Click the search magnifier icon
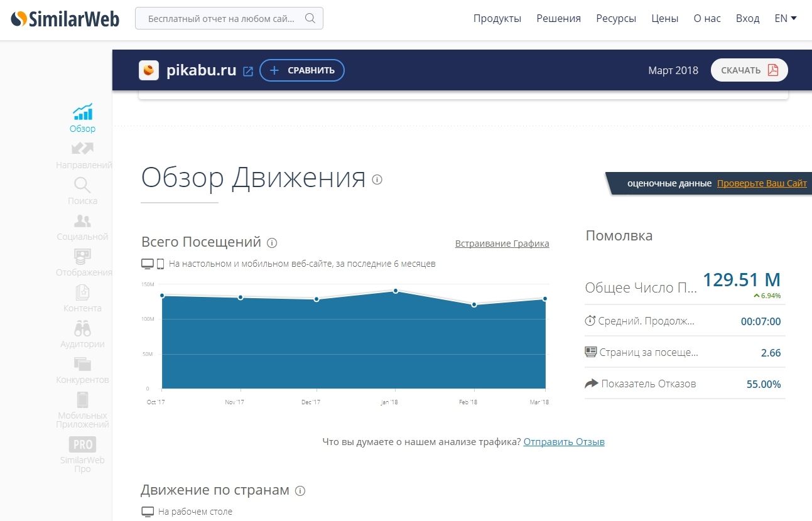 pos(310,18)
